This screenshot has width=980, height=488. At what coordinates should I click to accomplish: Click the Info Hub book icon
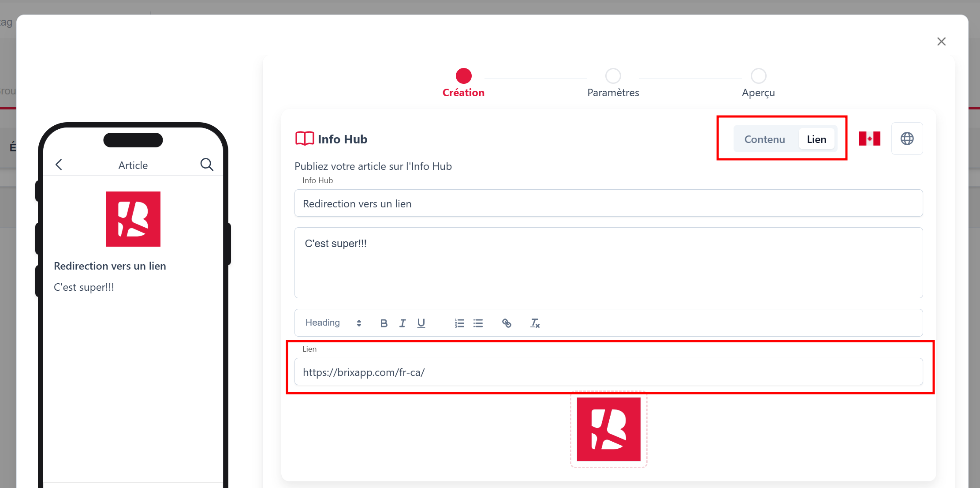(305, 139)
